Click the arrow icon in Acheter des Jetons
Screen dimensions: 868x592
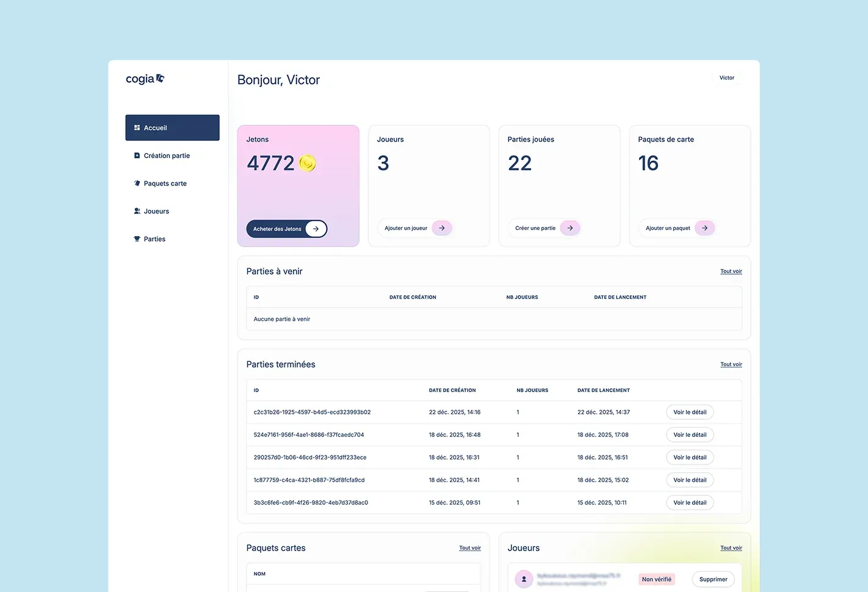pos(316,229)
